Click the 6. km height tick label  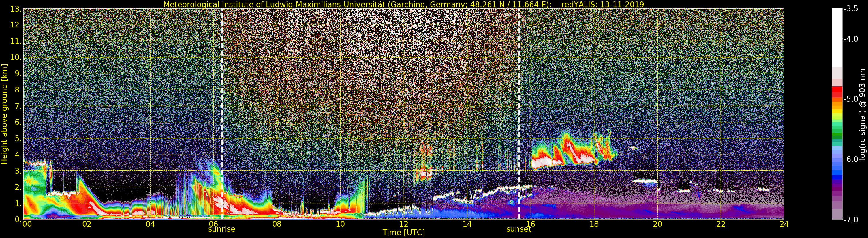pyautogui.click(x=18, y=122)
